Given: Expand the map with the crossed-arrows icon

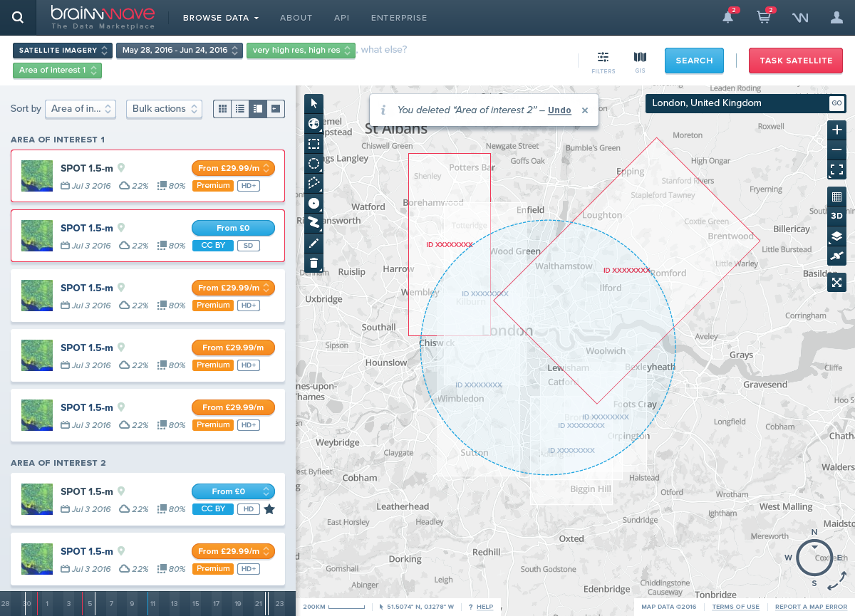Looking at the screenshot, I should [x=836, y=282].
